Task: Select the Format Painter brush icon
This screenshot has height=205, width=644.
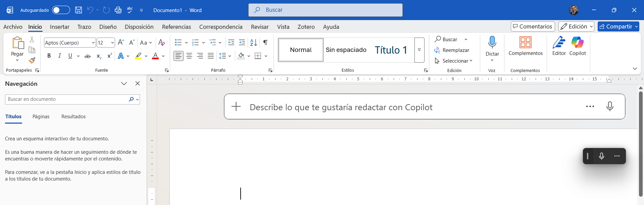Action: click(x=32, y=60)
